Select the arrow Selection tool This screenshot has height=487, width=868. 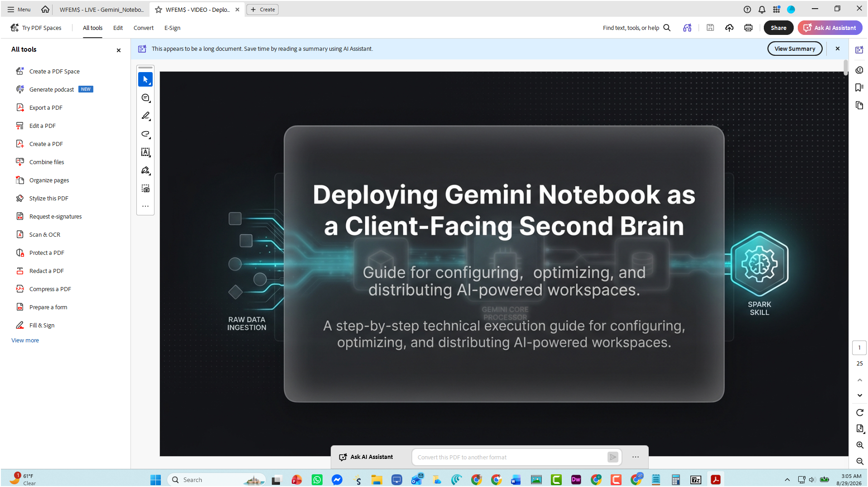(x=145, y=79)
